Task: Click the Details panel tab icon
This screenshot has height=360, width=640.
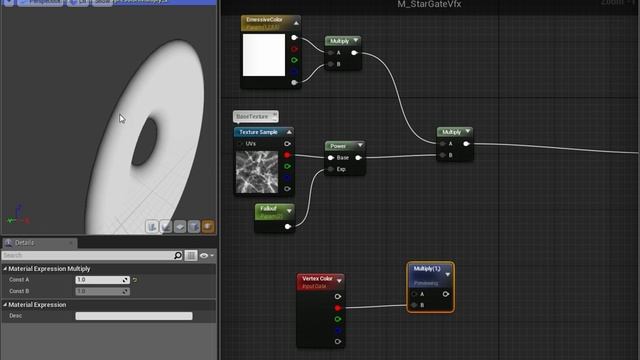Action: [x=8, y=243]
